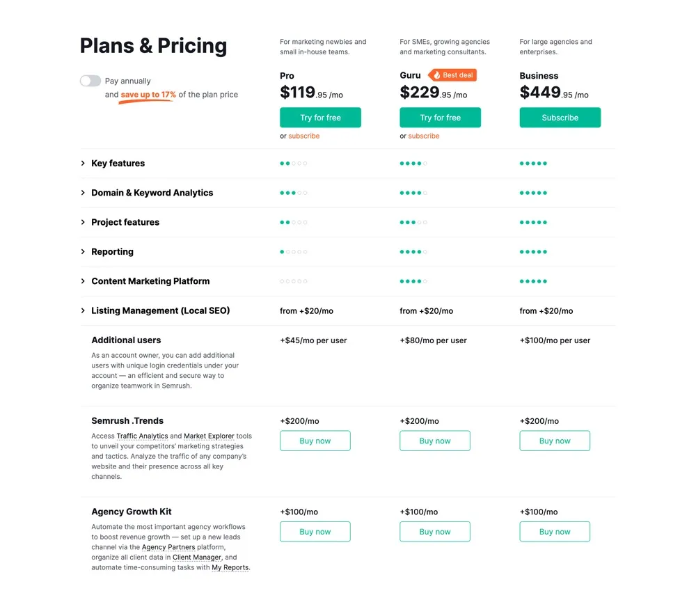Expand the Key features row chevron
The height and width of the screenshot is (616, 696).
pyautogui.click(x=83, y=164)
